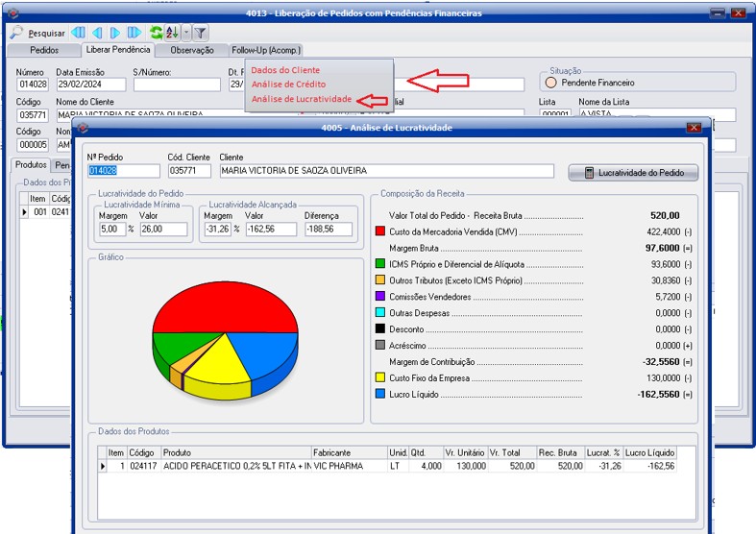Go to the next record arrow

(x=115, y=33)
